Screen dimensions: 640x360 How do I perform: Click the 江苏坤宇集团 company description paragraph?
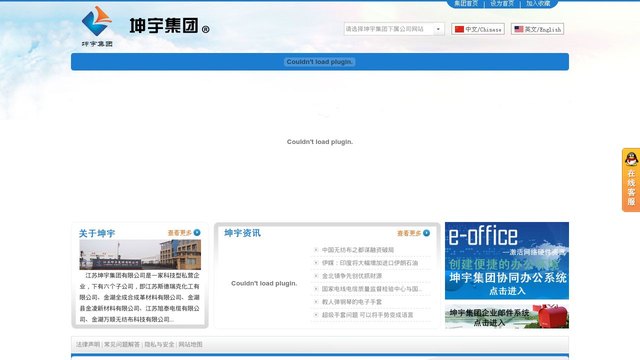click(x=140, y=297)
